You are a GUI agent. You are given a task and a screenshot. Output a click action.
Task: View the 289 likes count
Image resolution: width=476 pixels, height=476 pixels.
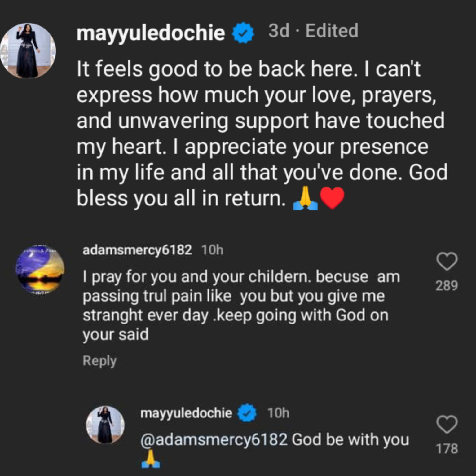point(447,285)
